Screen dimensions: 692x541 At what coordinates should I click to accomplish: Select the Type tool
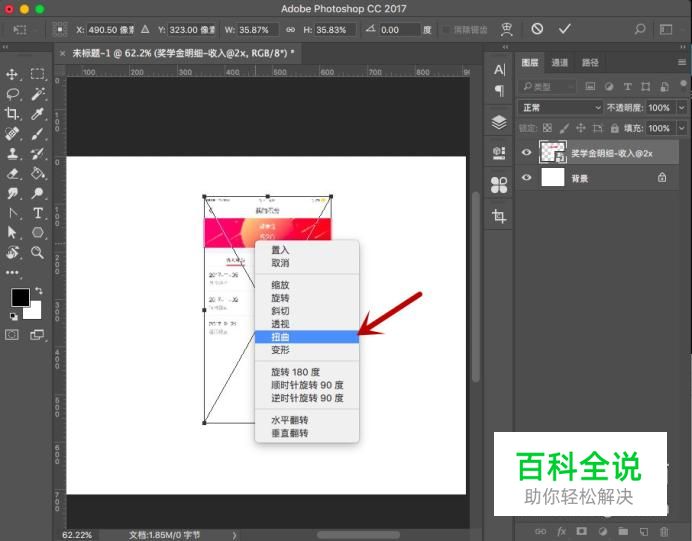[x=38, y=213]
